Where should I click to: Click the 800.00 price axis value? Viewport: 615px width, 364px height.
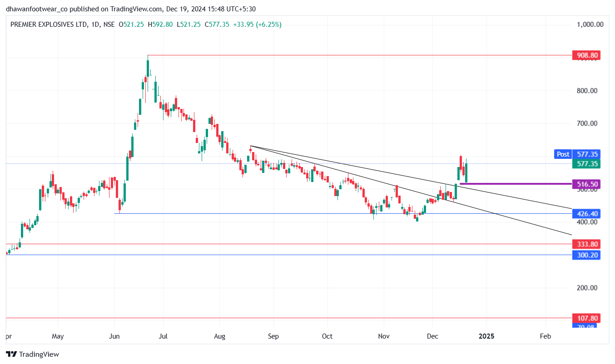pos(587,90)
